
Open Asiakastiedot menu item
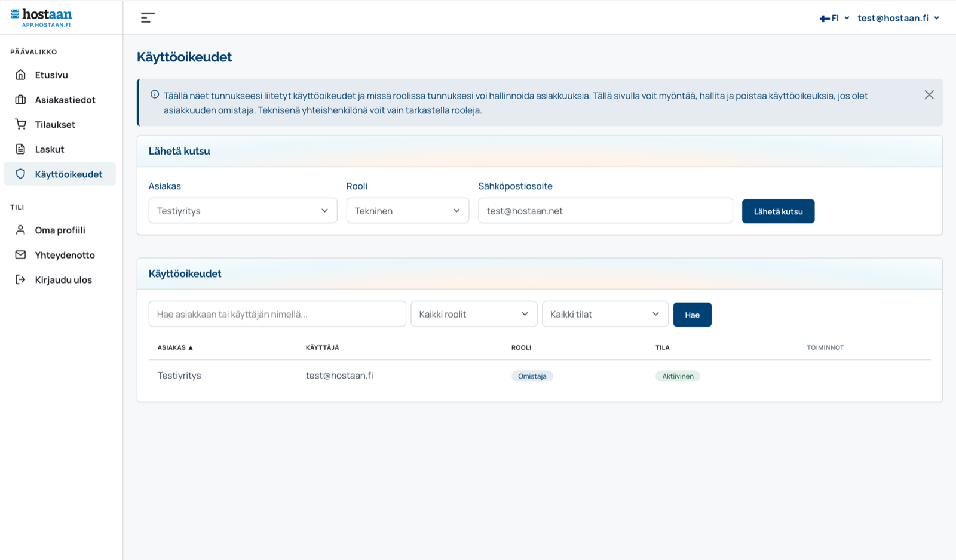[x=60, y=100]
